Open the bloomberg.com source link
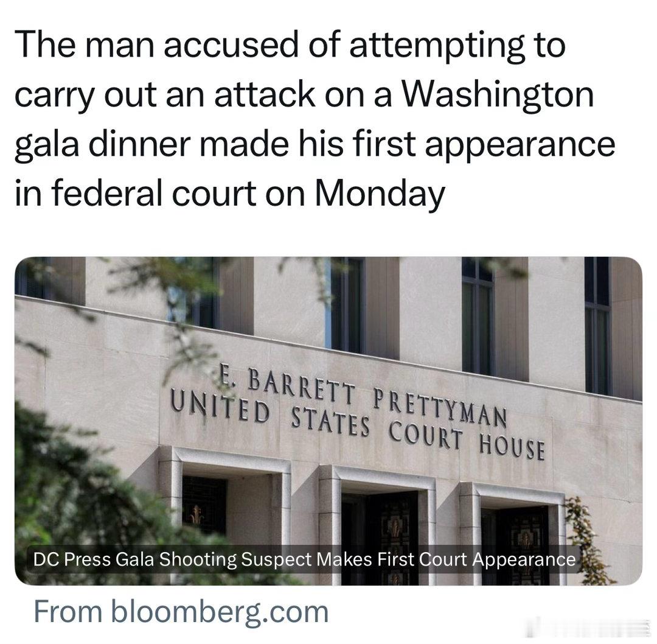The height and width of the screenshot is (644, 657). pyautogui.click(x=219, y=611)
